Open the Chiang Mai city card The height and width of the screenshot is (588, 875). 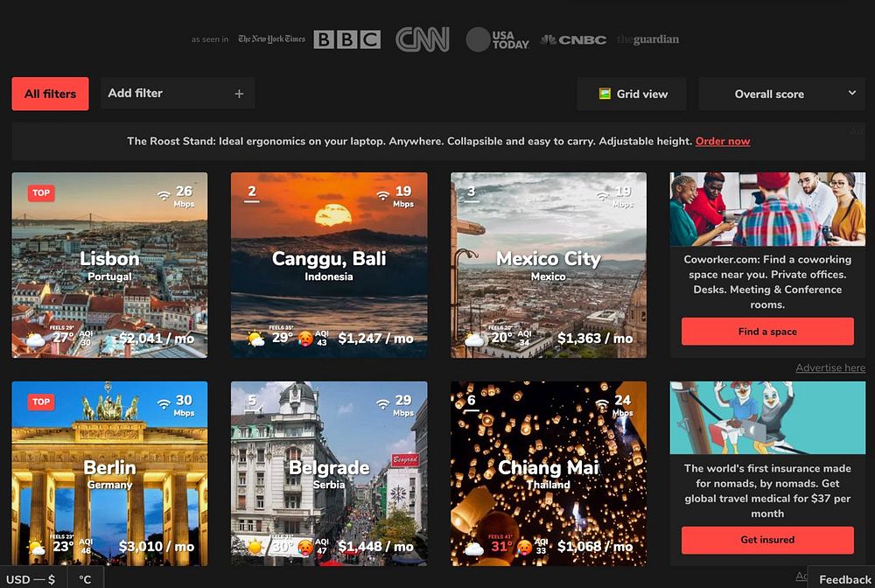[549, 473]
